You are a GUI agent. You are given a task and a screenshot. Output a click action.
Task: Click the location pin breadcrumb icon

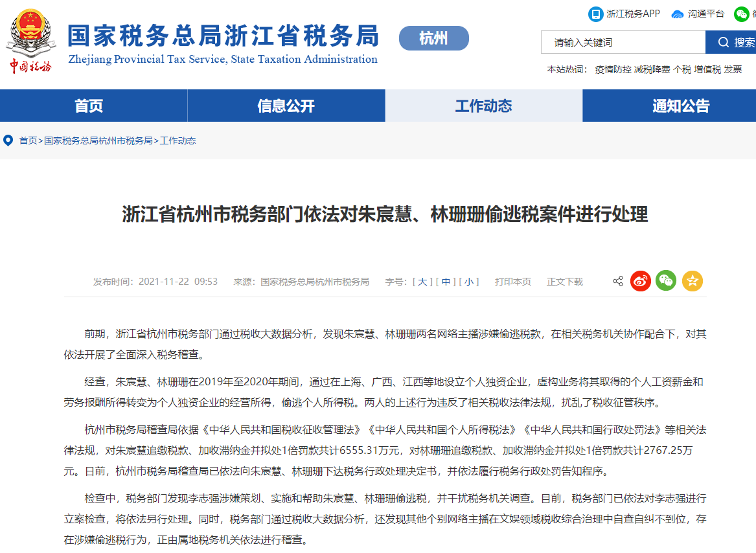tap(8, 141)
